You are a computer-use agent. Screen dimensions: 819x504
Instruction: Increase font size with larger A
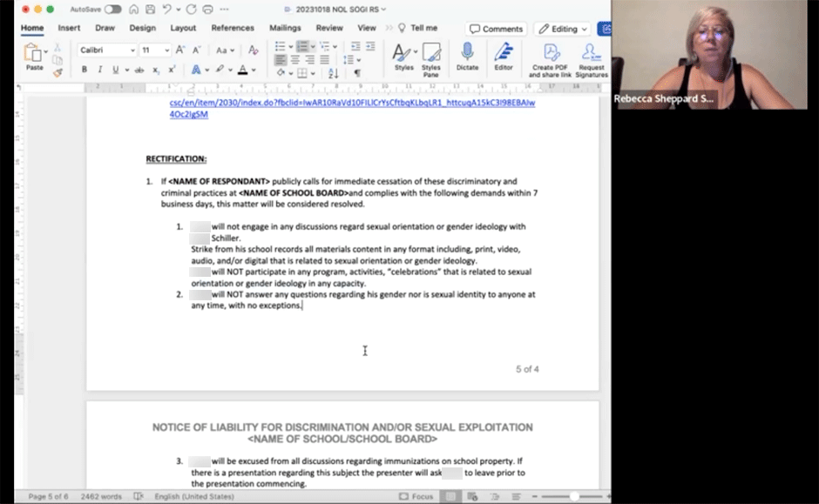pyautogui.click(x=179, y=50)
